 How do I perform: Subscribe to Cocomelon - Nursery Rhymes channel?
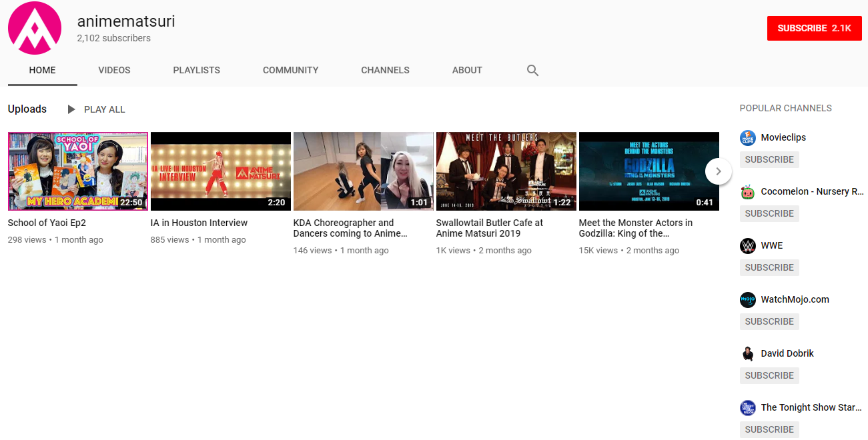point(769,214)
